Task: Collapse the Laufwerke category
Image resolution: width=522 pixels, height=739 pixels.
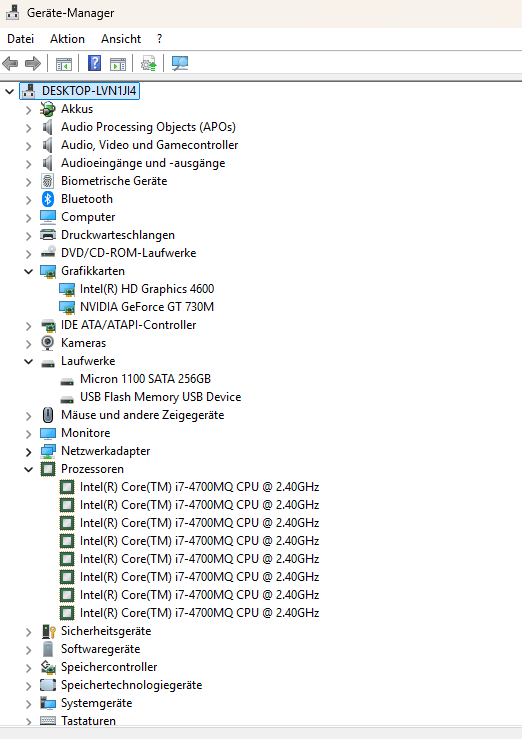Action: click(x=29, y=361)
